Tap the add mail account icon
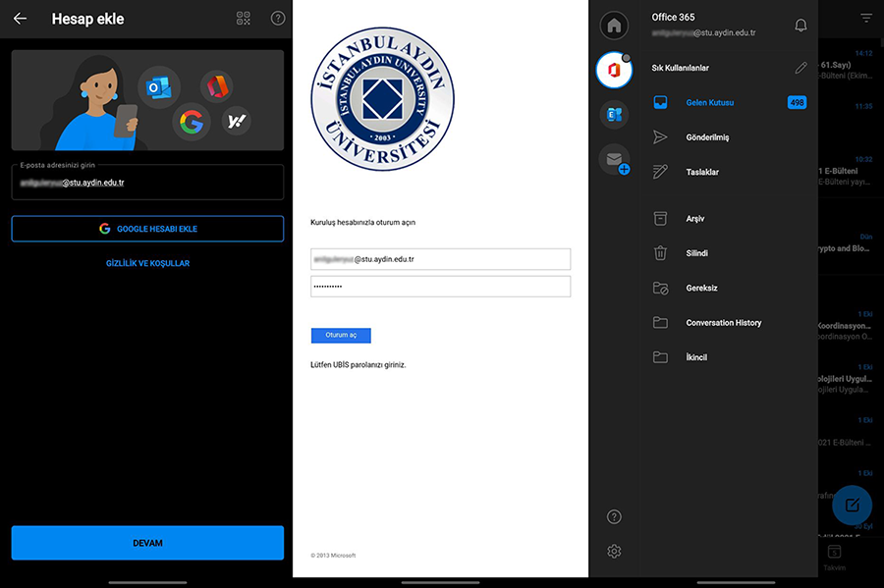 coord(615,161)
